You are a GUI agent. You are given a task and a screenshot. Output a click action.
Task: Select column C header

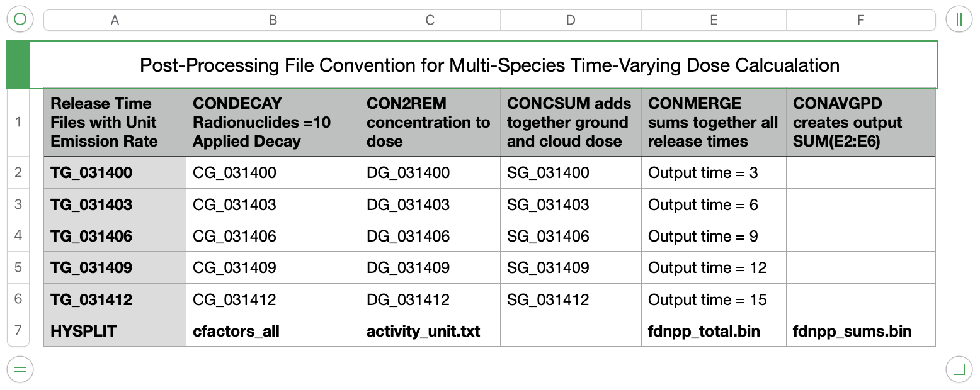pyautogui.click(x=430, y=20)
